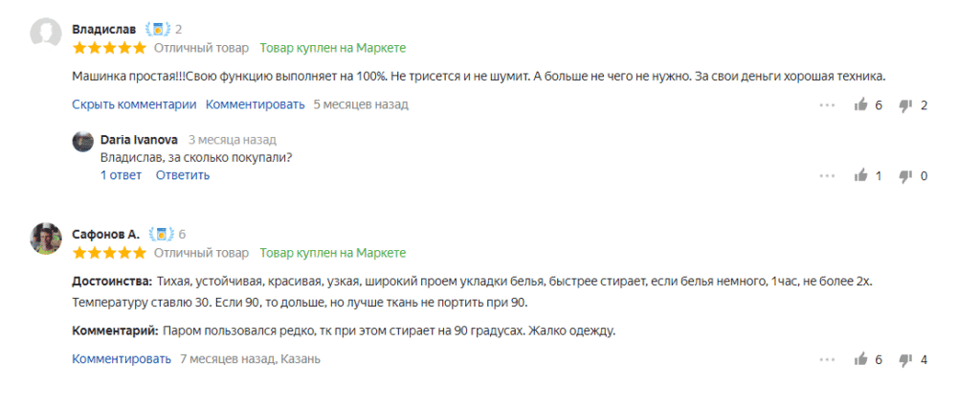Screen dimensions: 980x410
Task: Dislike Сафонов А.'s review with thumbs down
Action: (904, 360)
